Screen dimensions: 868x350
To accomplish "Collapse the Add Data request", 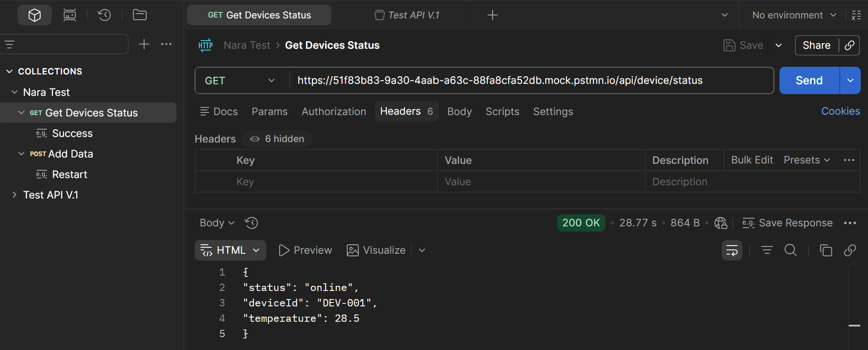I will pos(21,154).
